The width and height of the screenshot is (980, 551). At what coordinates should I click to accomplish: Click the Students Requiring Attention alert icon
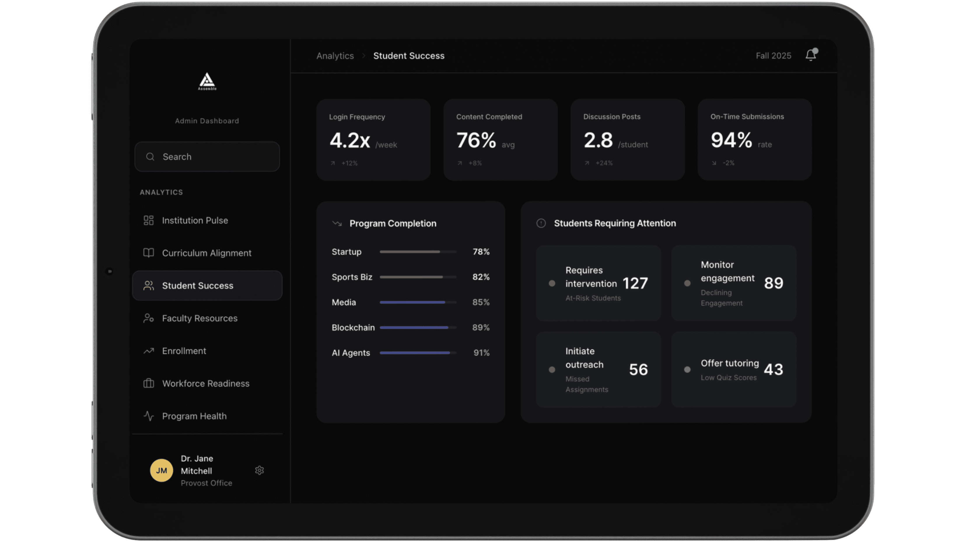[541, 223]
